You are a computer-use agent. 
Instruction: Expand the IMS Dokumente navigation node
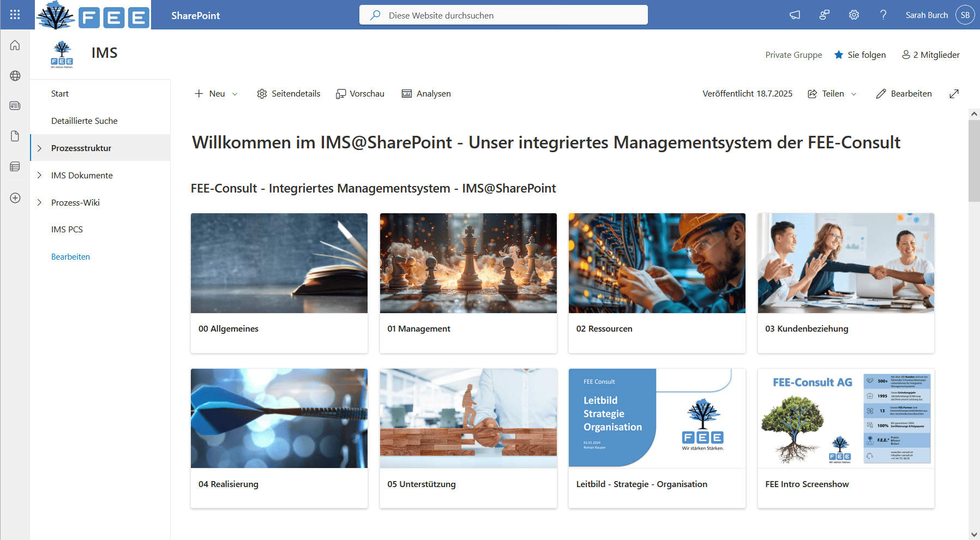tap(39, 175)
